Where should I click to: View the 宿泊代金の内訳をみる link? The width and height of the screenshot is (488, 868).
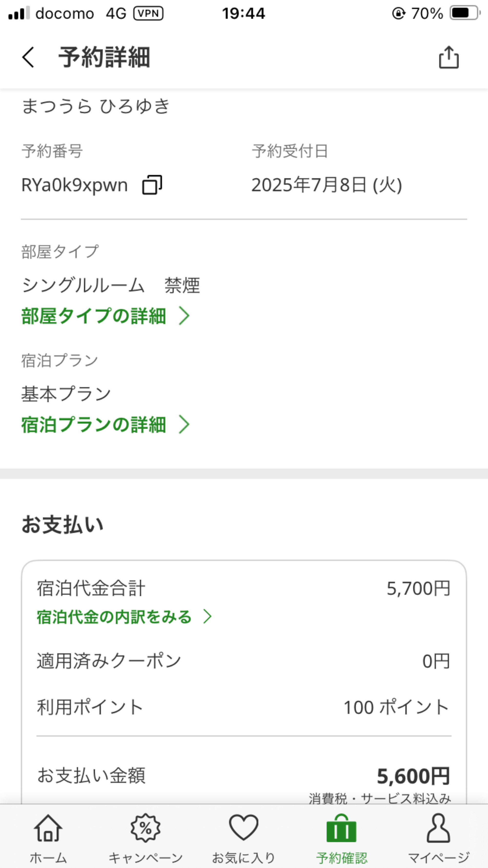114,617
